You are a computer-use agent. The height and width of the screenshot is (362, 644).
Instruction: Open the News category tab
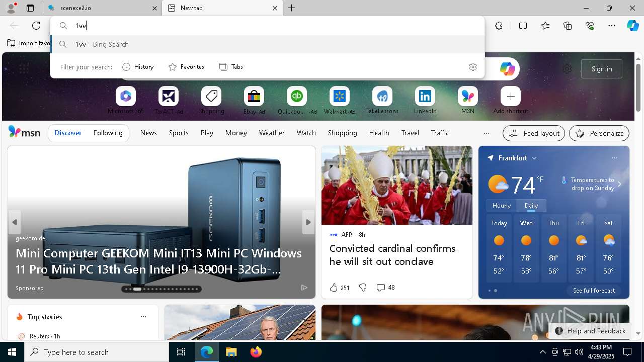click(x=148, y=133)
